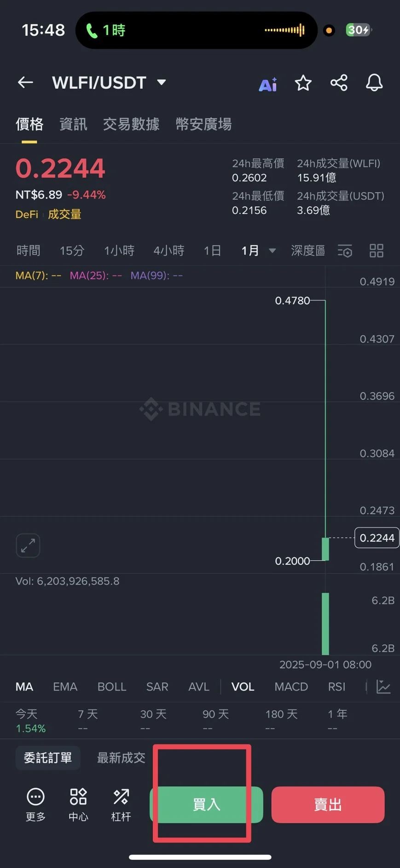Tap the back arrow icon
Image resolution: width=400 pixels, height=868 pixels.
pos(25,83)
